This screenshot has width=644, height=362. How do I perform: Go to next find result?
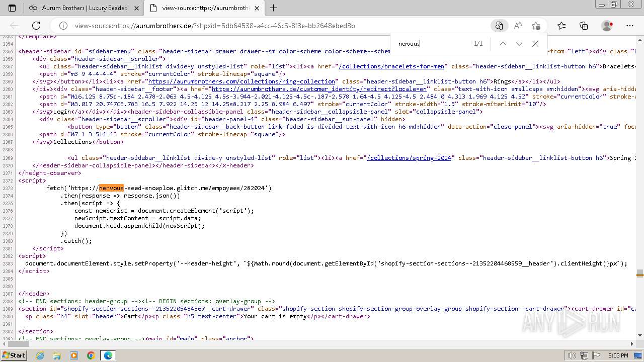pos(519,44)
